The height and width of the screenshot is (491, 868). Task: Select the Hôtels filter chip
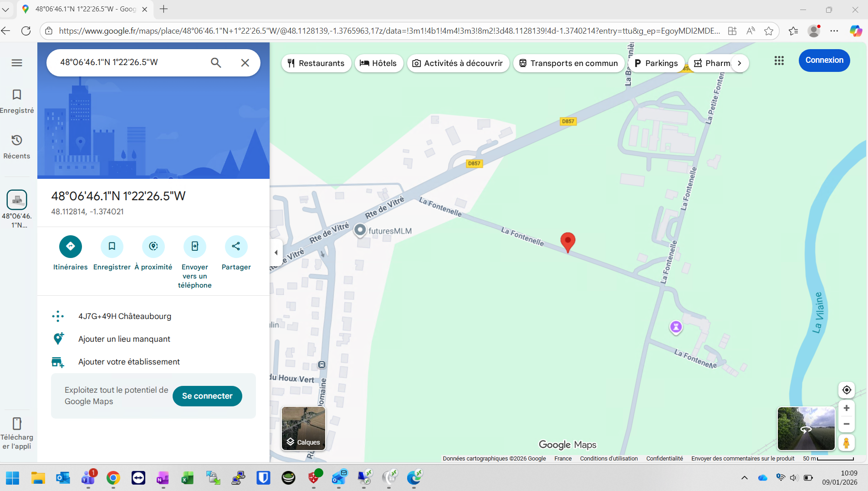click(378, 63)
